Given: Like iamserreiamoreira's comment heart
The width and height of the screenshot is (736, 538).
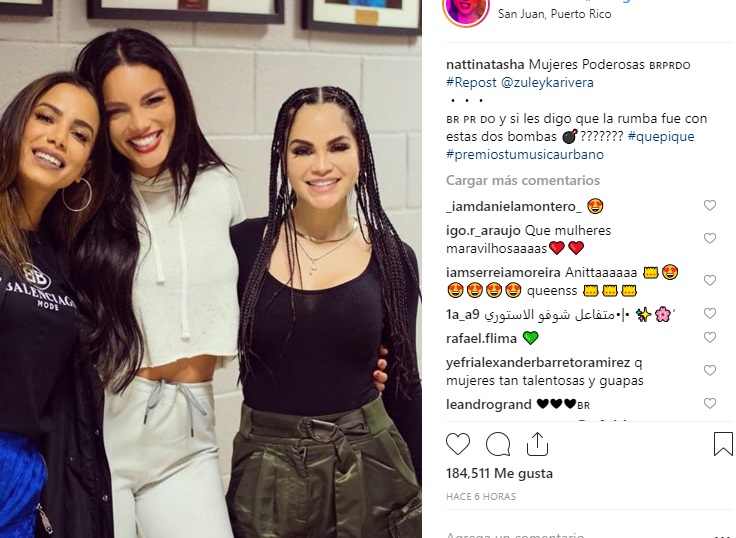Looking at the screenshot, I should tap(710, 280).
